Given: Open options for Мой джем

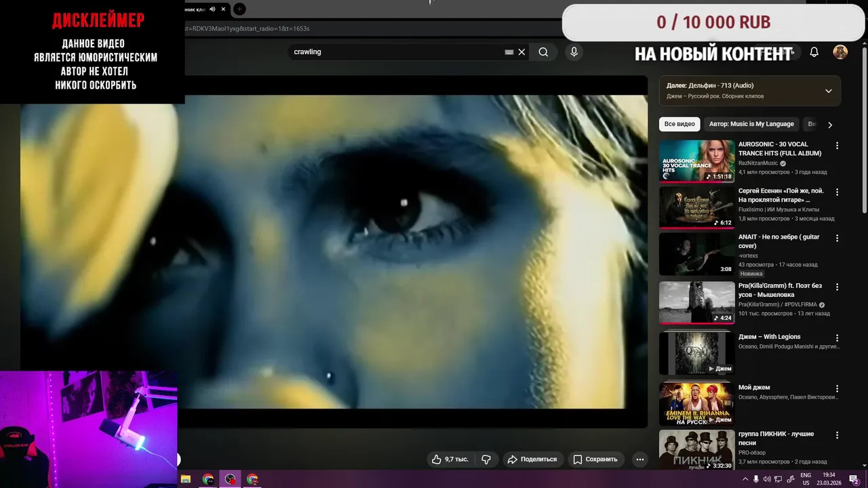Looking at the screenshot, I should (837, 388).
